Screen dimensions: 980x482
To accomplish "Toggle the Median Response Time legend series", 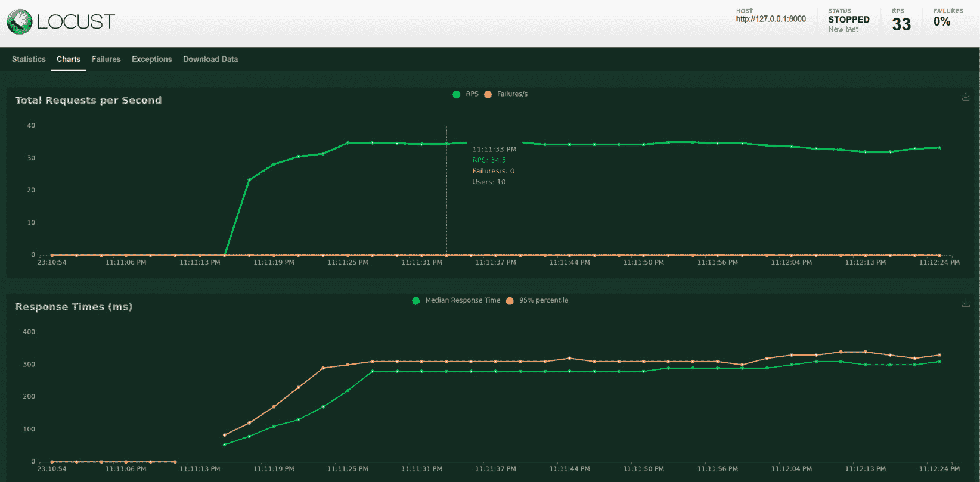I will point(456,300).
